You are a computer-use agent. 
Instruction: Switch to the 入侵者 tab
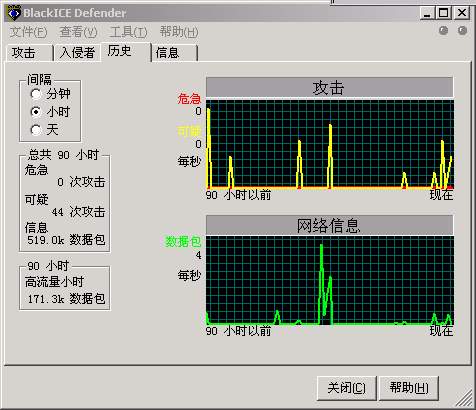(77, 53)
